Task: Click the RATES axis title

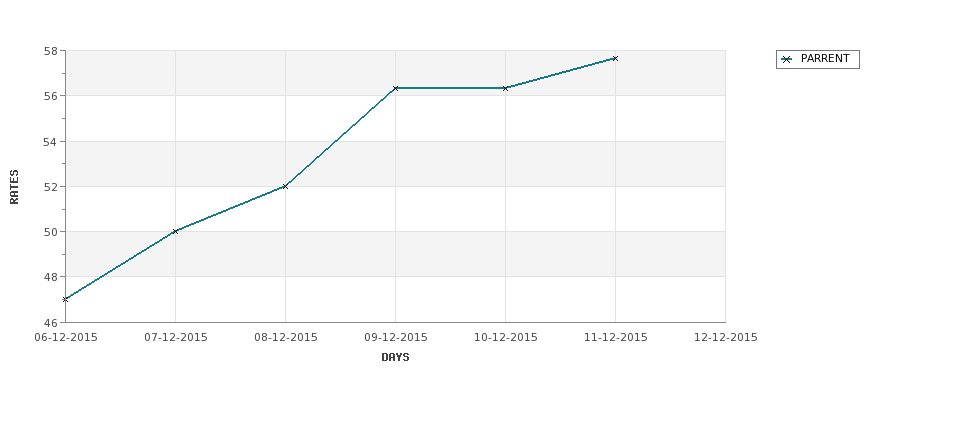Action: tap(14, 187)
